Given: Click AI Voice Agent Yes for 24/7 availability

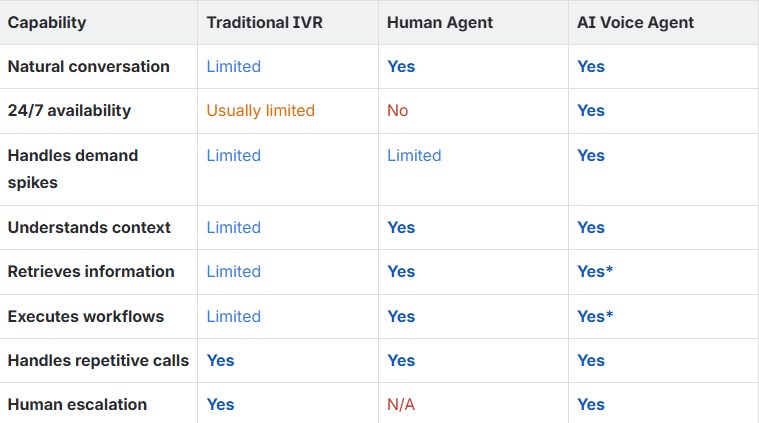Looking at the screenshot, I should [591, 110].
